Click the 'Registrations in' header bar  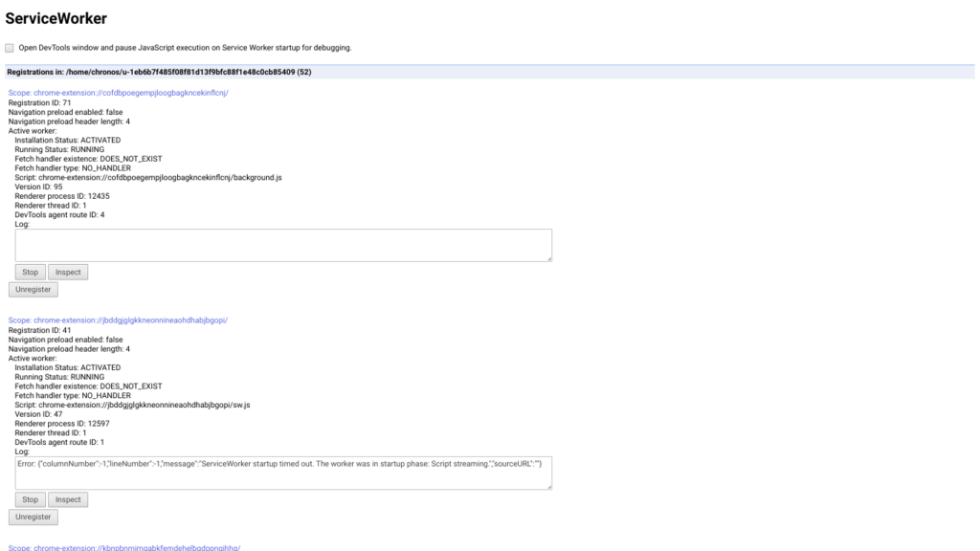[488, 72]
